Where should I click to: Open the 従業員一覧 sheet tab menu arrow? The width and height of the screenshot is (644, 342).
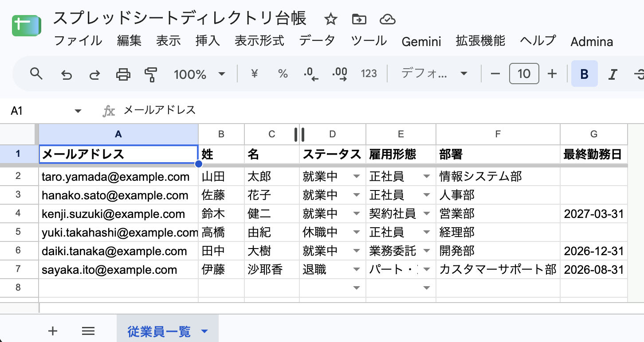click(x=204, y=331)
